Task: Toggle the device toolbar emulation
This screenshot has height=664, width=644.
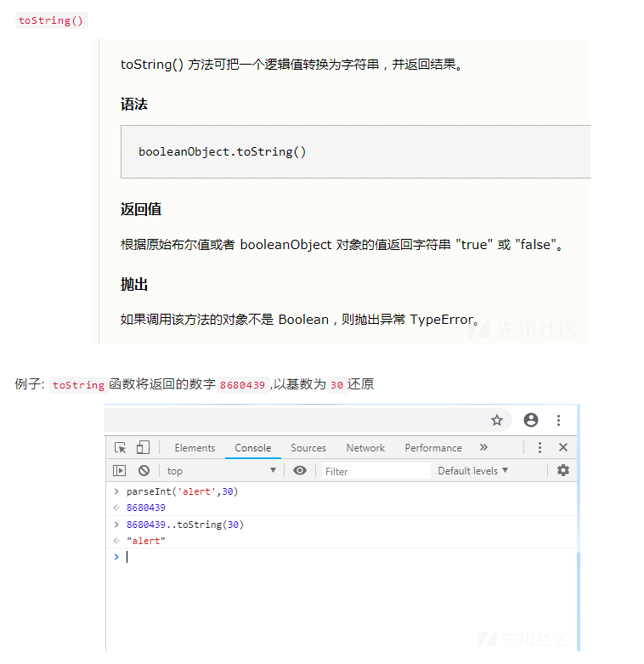Action: (x=143, y=448)
